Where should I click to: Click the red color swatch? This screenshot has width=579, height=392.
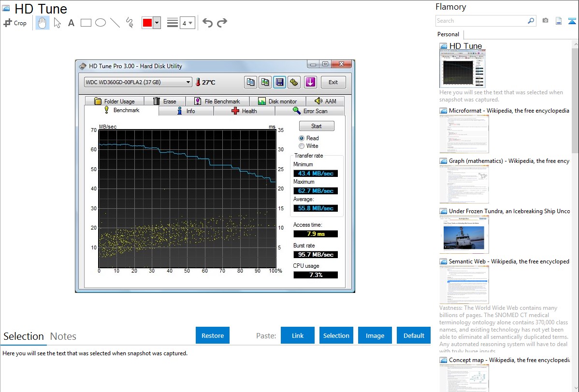tap(147, 23)
